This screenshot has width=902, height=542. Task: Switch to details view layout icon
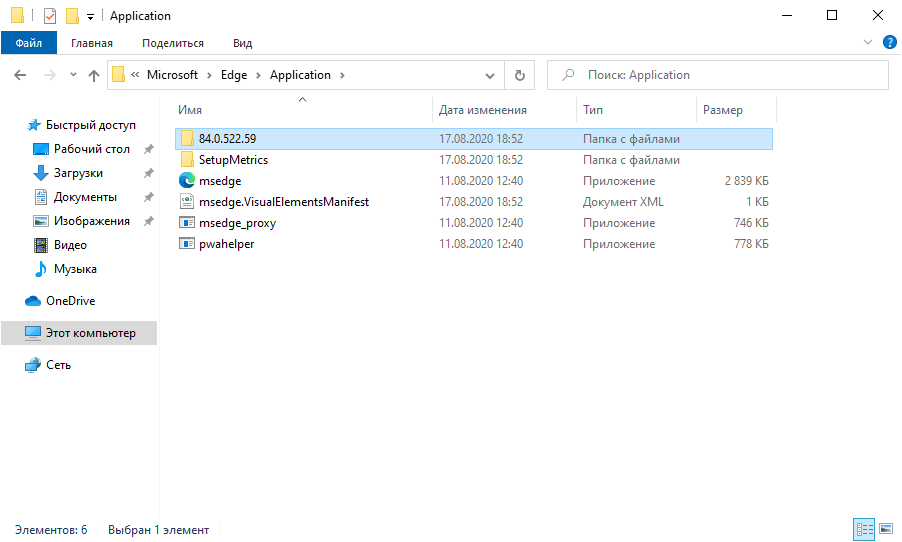(x=864, y=529)
